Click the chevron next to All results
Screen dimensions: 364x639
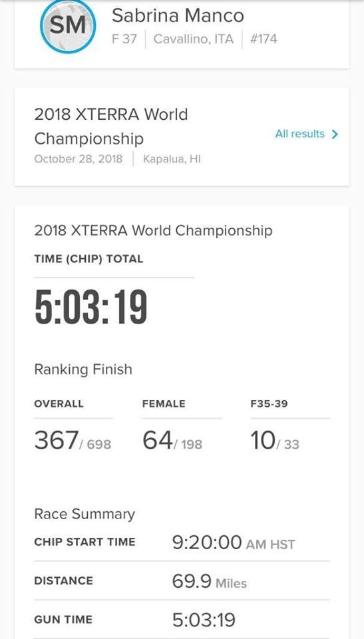coord(335,134)
